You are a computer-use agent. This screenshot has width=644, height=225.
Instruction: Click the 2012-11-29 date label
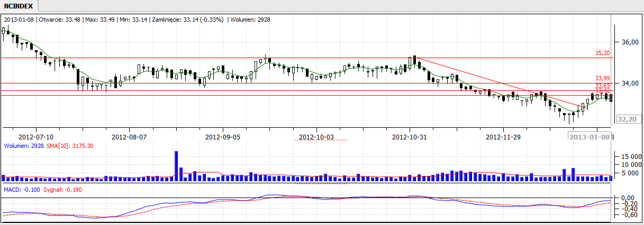coord(503,136)
